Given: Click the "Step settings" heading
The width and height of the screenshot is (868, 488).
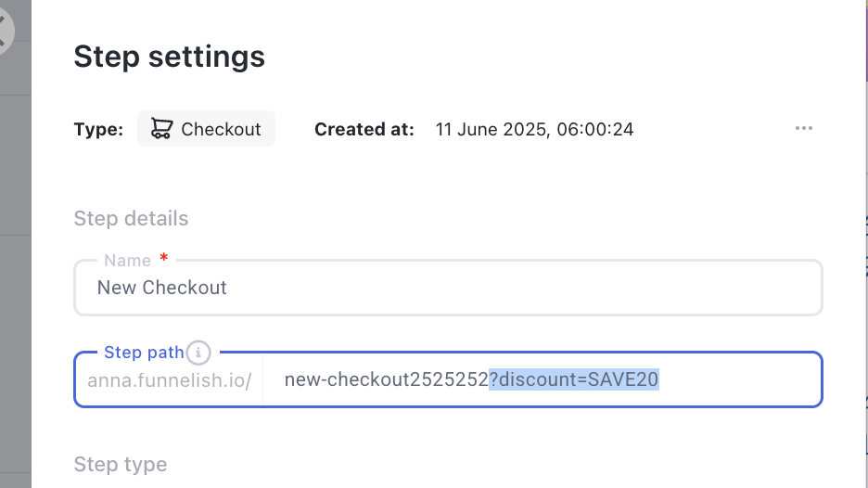Looking at the screenshot, I should (x=169, y=57).
